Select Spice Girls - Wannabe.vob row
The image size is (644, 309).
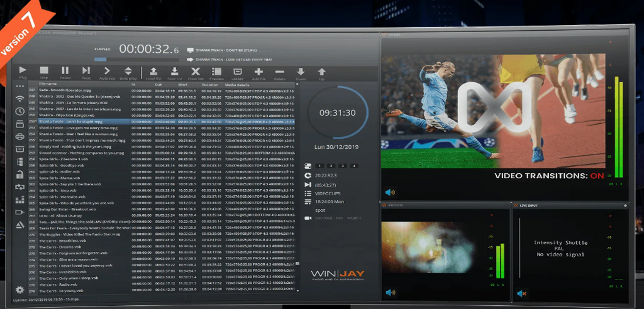[x=161, y=197]
